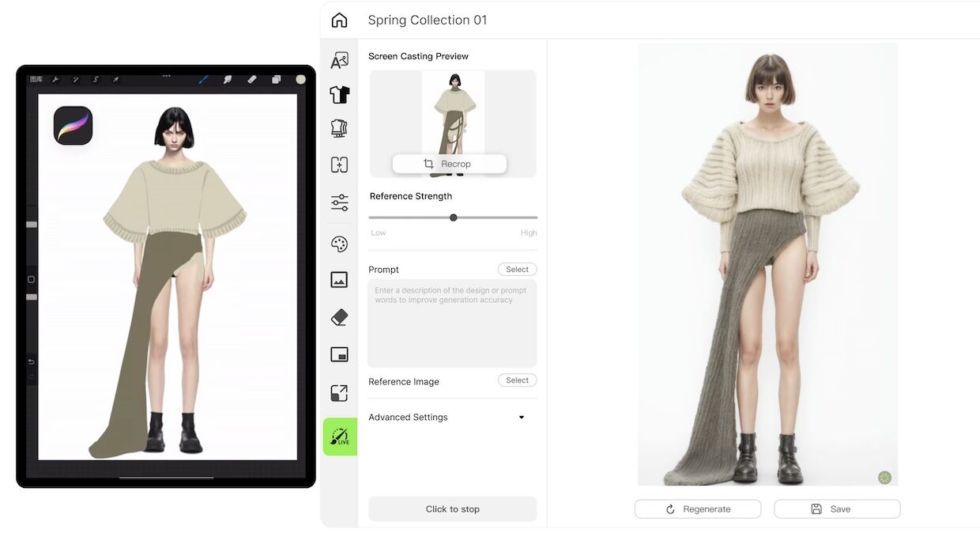Open the Reference Image Select option
Image resolution: width=980 pixels, height=552 pixels.
point(517,380)
